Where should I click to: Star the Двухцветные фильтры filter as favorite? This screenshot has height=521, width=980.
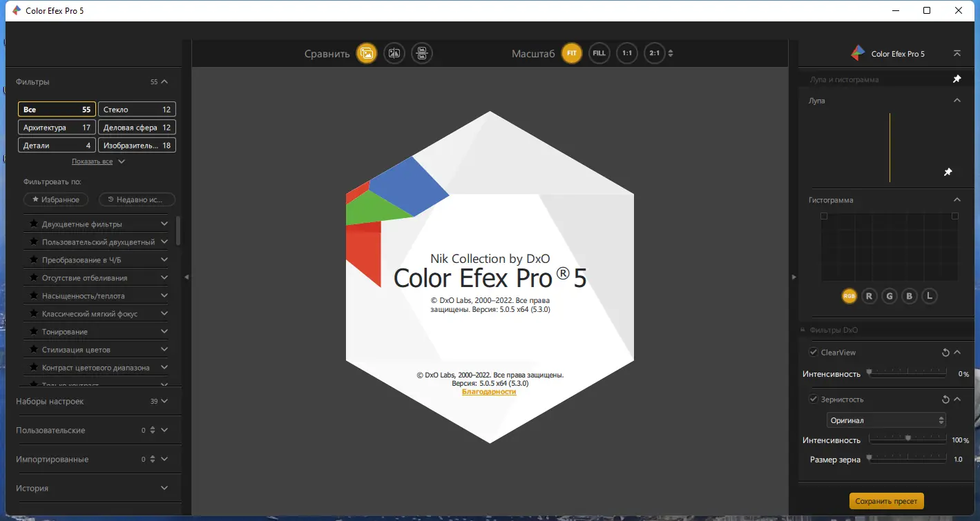point(34,224)
